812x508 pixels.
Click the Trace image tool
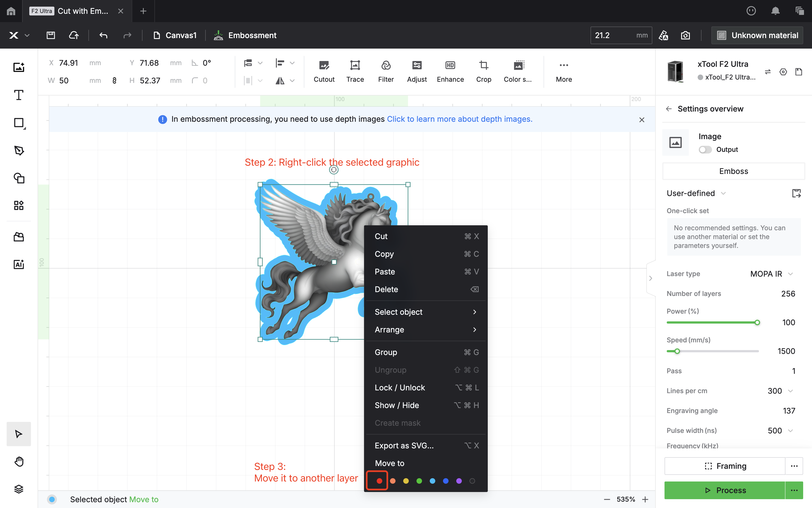click(x=355, y=72)
